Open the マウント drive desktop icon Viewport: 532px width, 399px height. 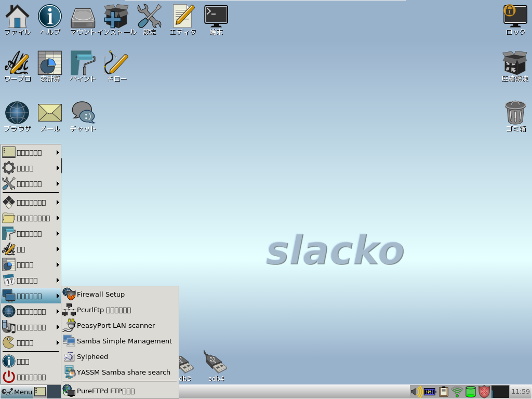click(83, 20)
